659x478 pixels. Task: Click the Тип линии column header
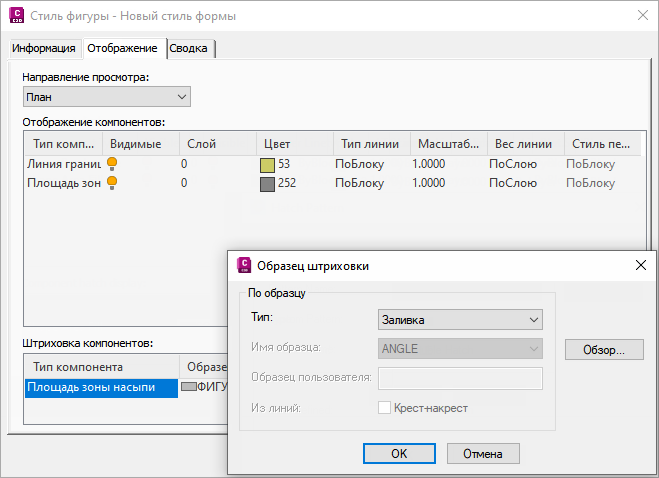(x=370, y=143)
